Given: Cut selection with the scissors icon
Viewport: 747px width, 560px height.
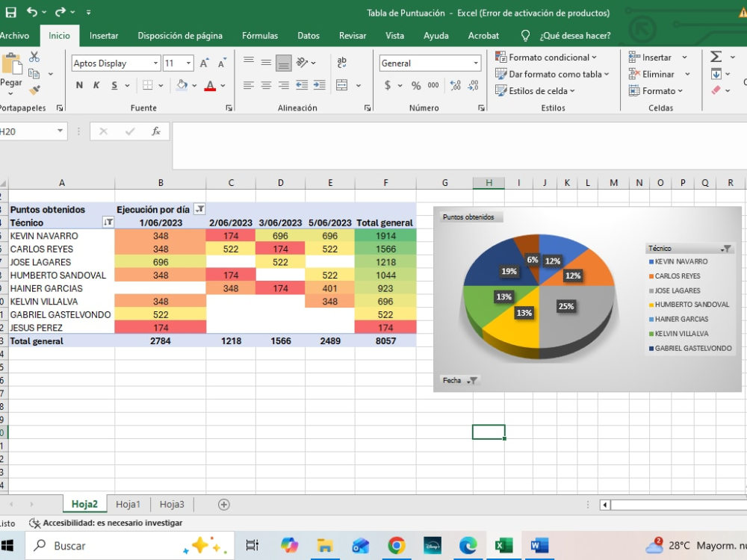Looking at the screenshot, I should click(34, 57).
